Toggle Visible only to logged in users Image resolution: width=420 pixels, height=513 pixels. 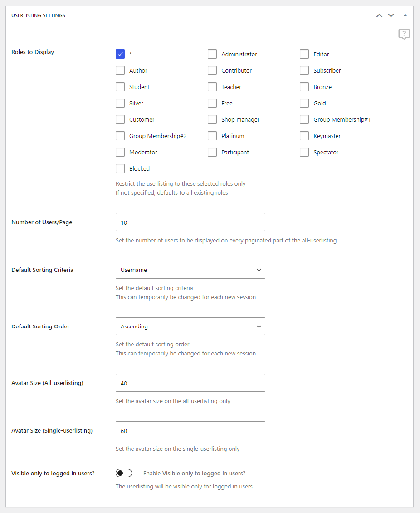[124, 473]
